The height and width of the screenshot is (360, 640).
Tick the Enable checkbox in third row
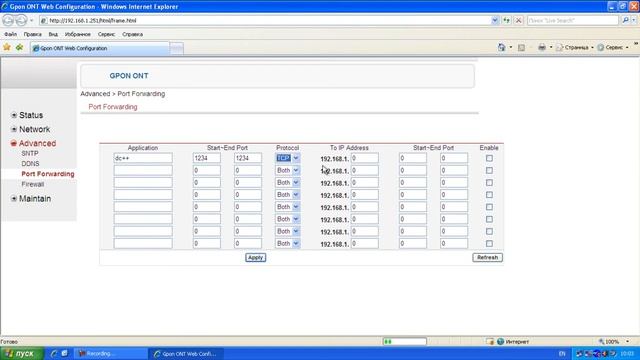[x=489, y=182]
